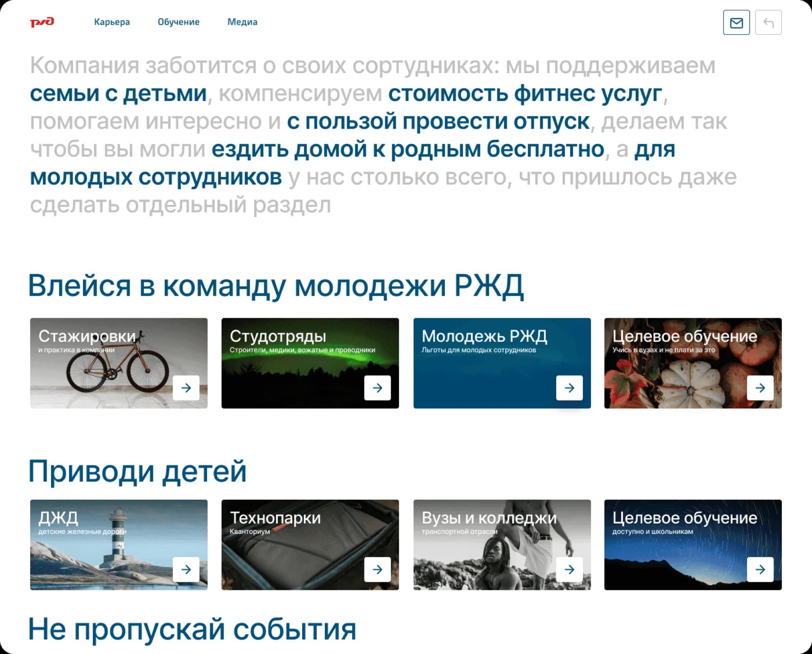Open the Медиа menu item
The height and width of the screenshot is (654, 812).
coord(243,22)
